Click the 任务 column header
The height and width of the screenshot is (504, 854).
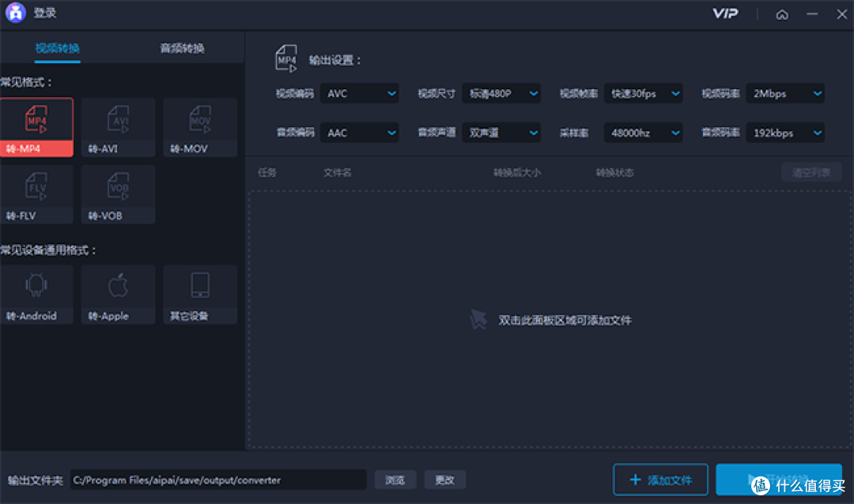pyautogui.click(x=267, y=172)
